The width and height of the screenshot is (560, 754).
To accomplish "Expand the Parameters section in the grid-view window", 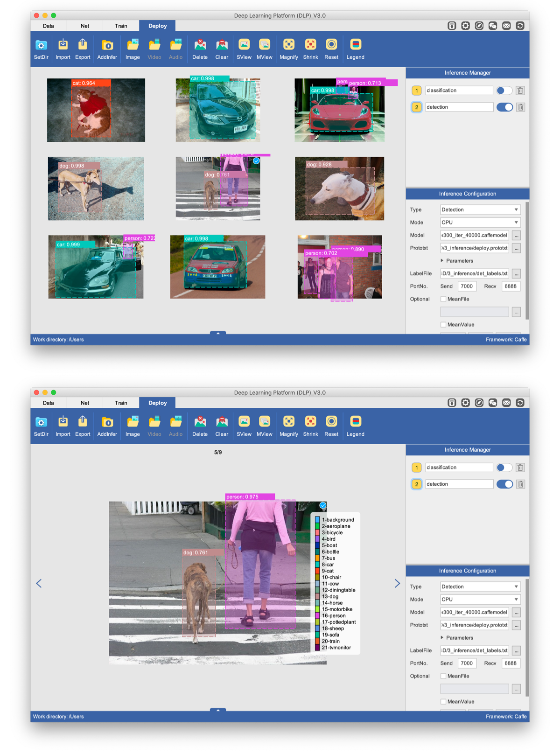I will (442, 261).
